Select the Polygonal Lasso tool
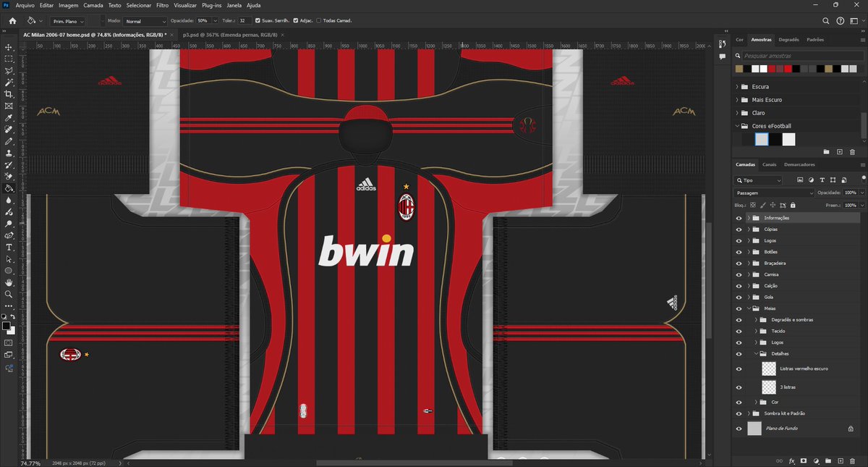The image size is (868, 467). tap(9, 71)
